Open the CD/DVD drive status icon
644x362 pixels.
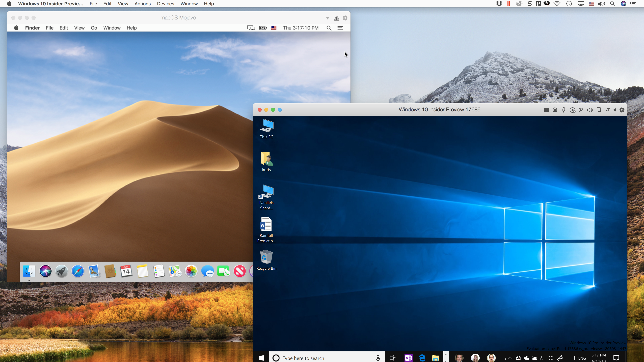(x=573, y=110)
